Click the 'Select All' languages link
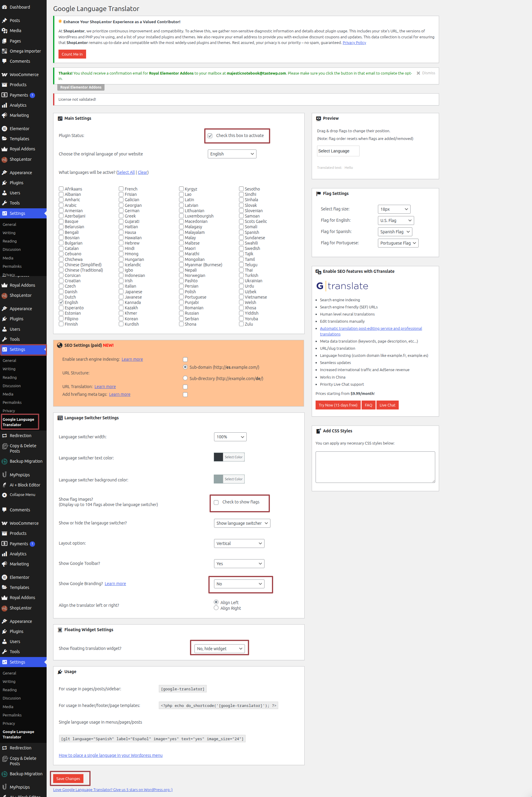 (x=126, y=173)
